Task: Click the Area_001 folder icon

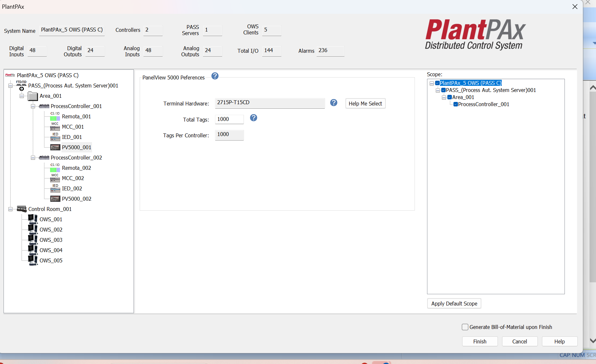Action: coord(33,96)
